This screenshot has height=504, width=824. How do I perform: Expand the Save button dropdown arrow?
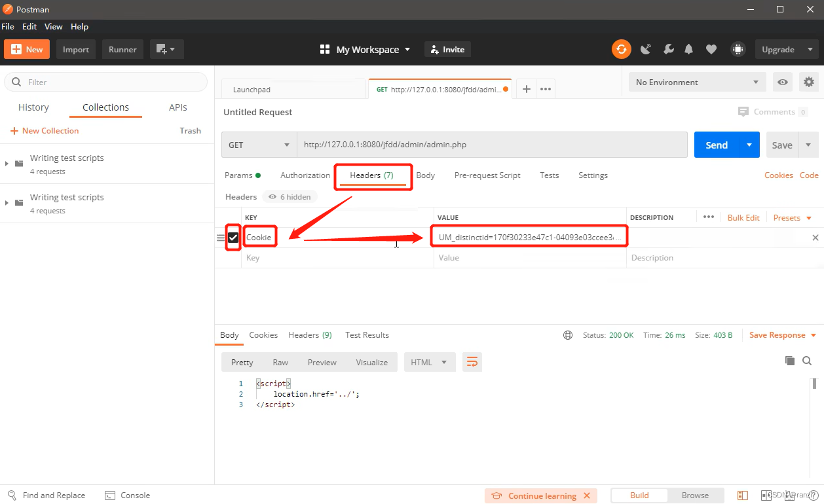[x=808, y=145]
